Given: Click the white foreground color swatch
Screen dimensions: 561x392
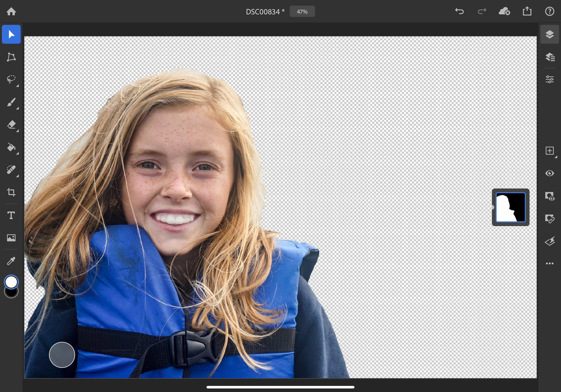Looking at the screenshot, I should [x=11, y=282].
